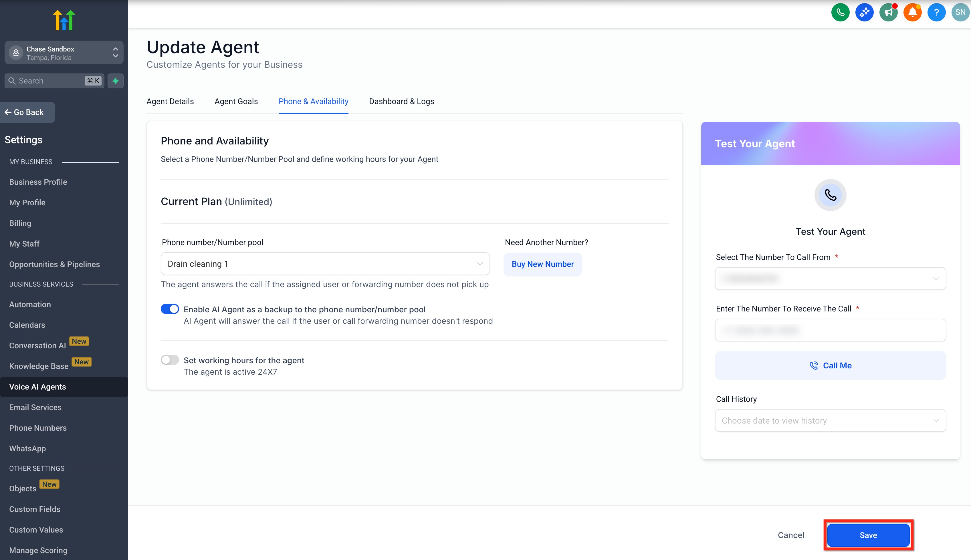Screen dimensions: 971x560
Task: Enable working hours toggle for the agent
Action: (170, 360)
